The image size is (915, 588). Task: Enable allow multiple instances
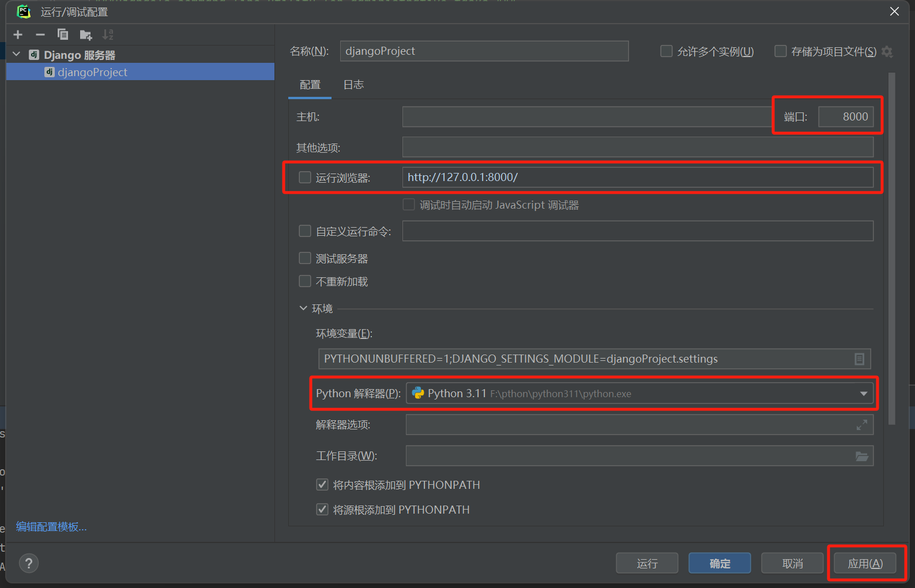click(x=667, y=51)
